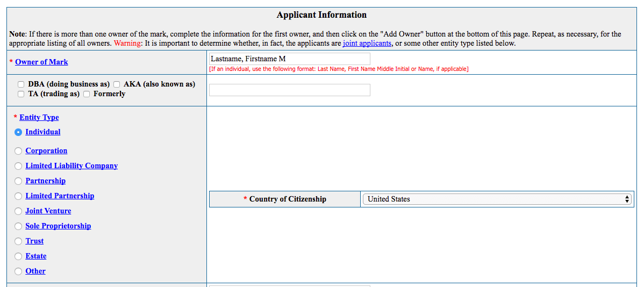This screenshot has width=644, height=287.
Task: Choose the Other entity radio button
Action: point(18,271)
